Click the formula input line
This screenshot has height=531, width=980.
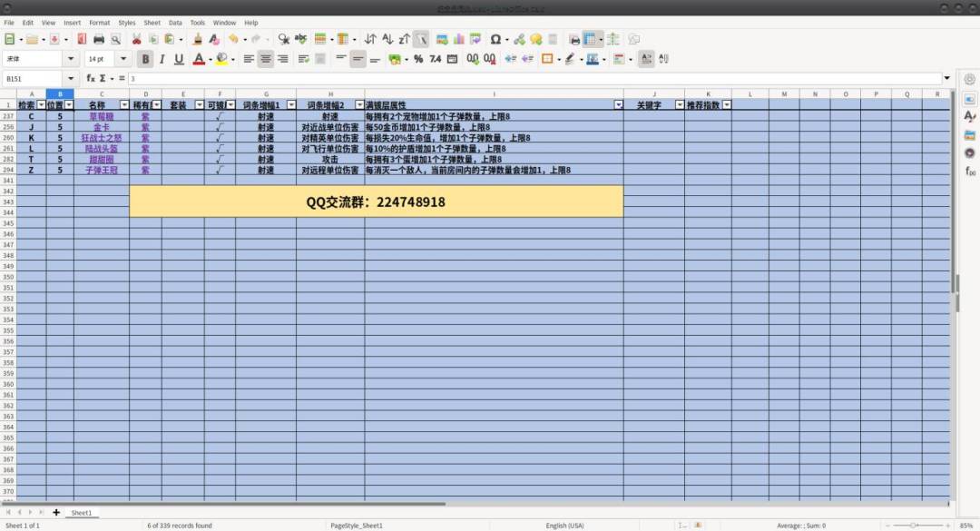(535, 78)
